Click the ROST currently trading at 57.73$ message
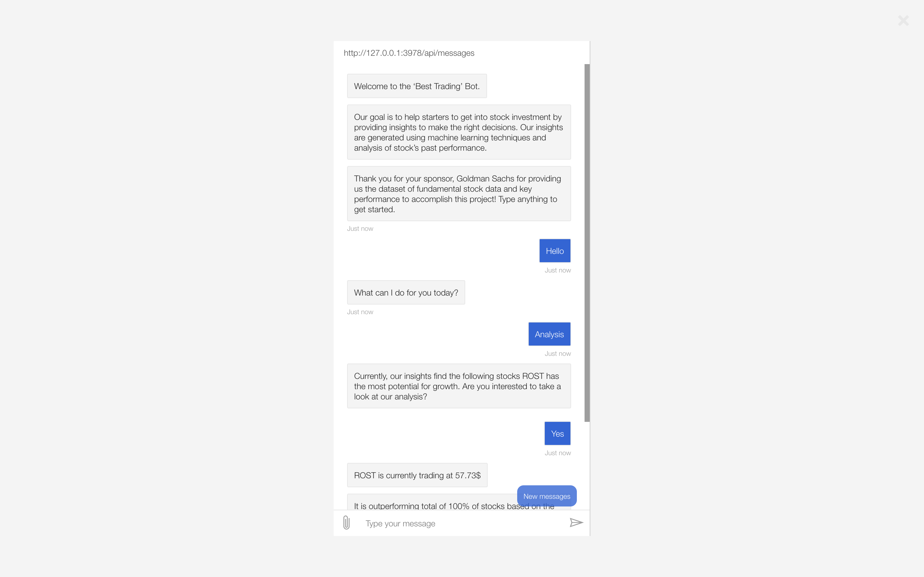 [417, 475]
